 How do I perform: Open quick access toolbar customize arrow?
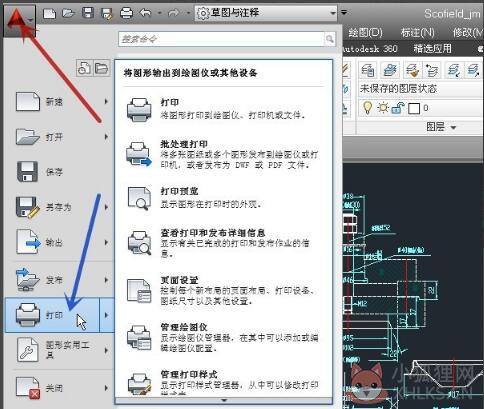[344, 13]
